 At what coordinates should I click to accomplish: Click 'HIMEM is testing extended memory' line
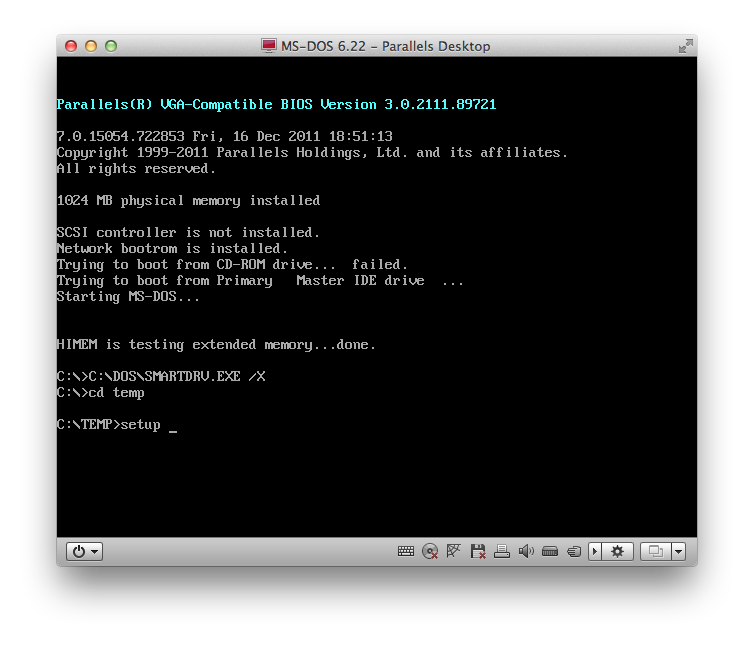tap(216, 345)
